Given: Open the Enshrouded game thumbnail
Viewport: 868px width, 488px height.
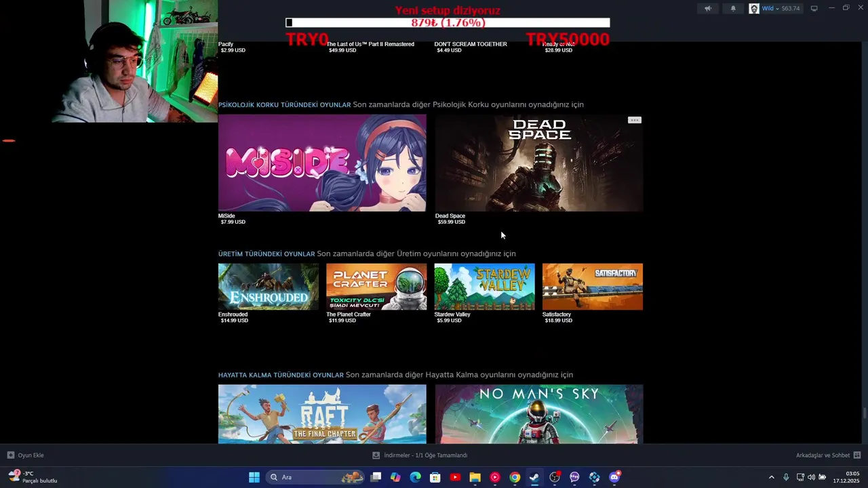Looking at the screenshot, I should click(269, 287).
